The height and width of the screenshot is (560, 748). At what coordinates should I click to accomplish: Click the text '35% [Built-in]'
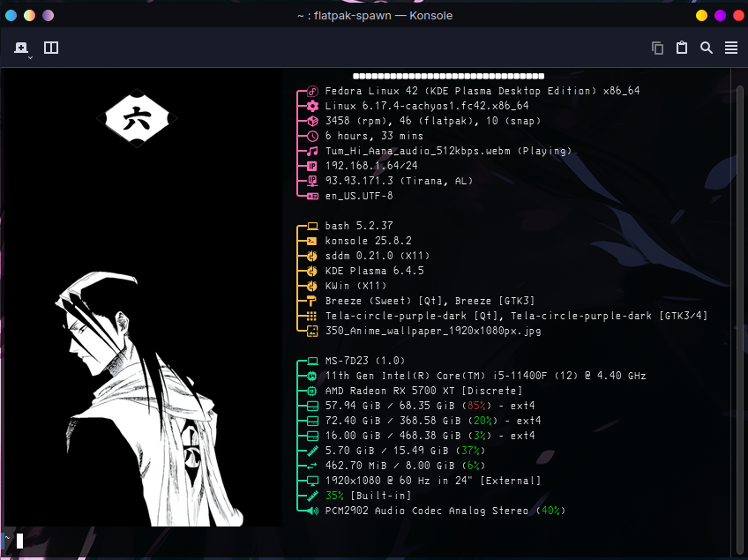[x=369, y=496]
